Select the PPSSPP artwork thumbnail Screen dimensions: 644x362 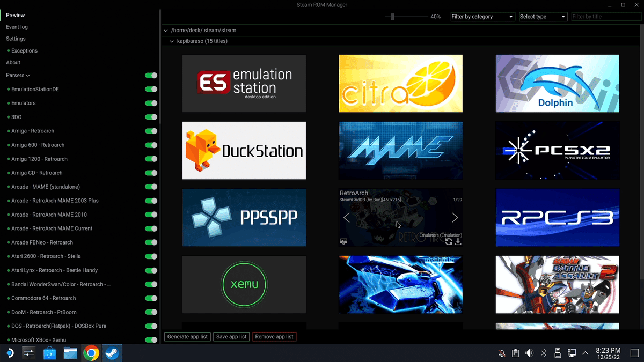(244, 217)
